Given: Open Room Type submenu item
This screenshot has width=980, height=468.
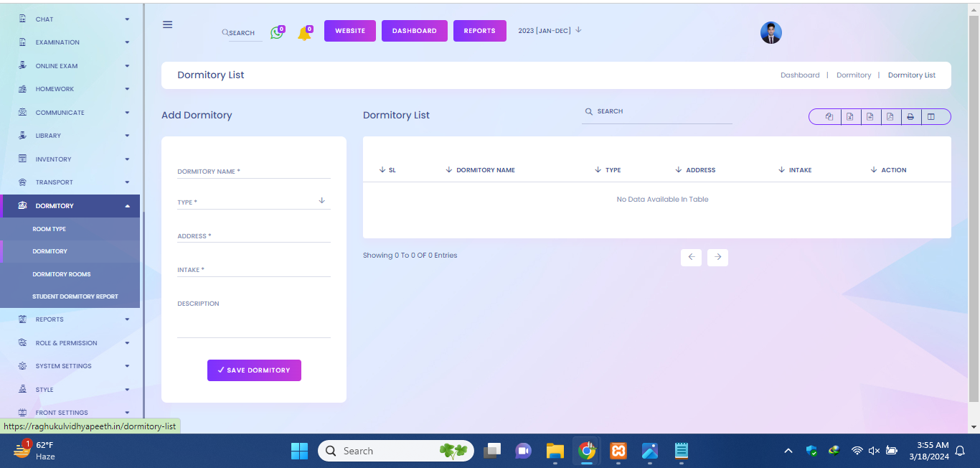Looking at the screenshot, I should pyautogui.click(x=50, y=229).
